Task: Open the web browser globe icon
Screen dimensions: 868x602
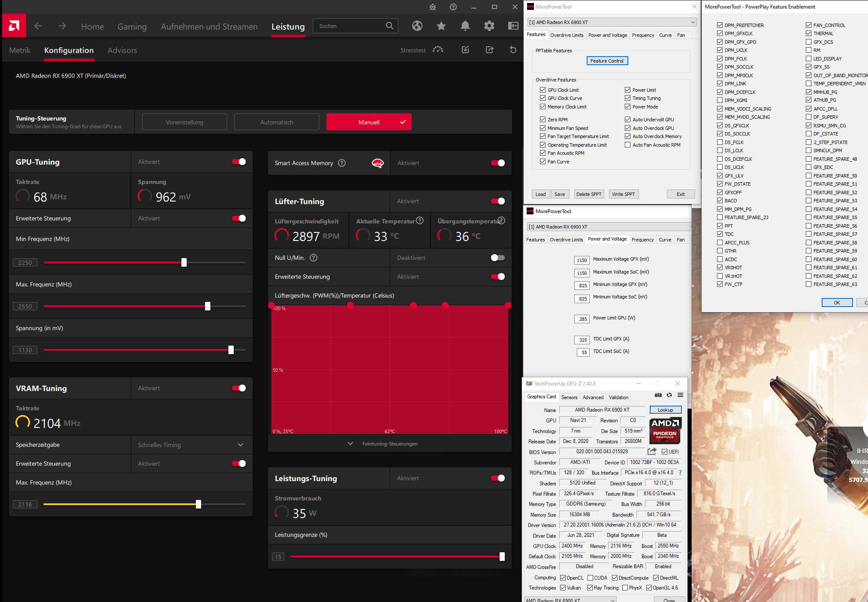Action: click(x=417, y=26)
